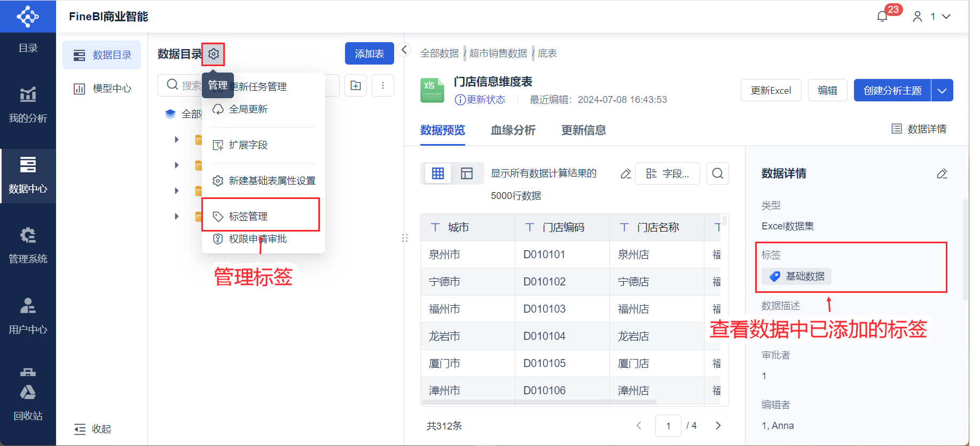Go to the next page arrow

tap(718, 426)
